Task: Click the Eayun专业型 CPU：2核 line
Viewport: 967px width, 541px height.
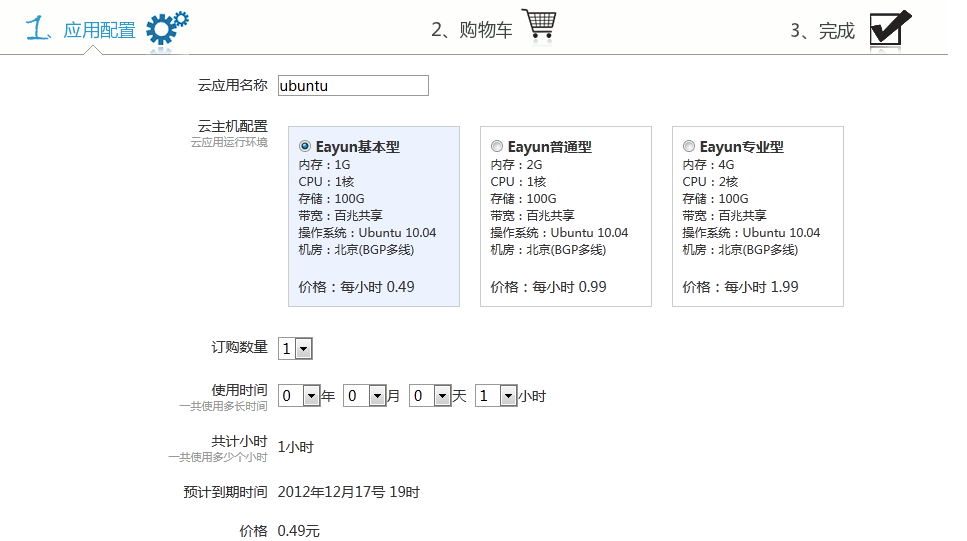Action: pyautogui.click(x=710, y=182)
